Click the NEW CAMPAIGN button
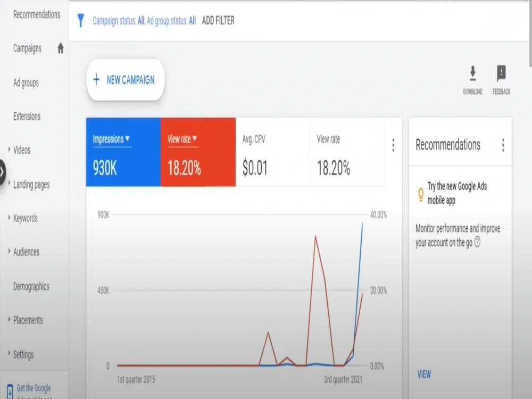 (126, 80)
